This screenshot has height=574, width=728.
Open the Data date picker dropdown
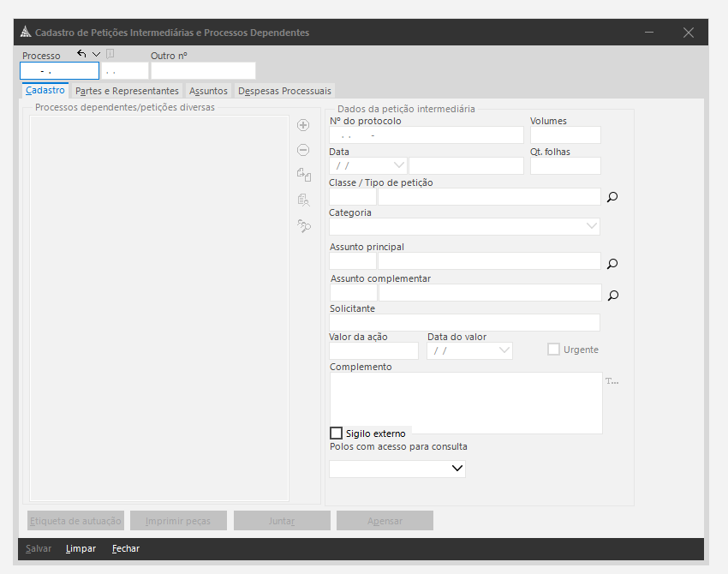click(398, 165)
